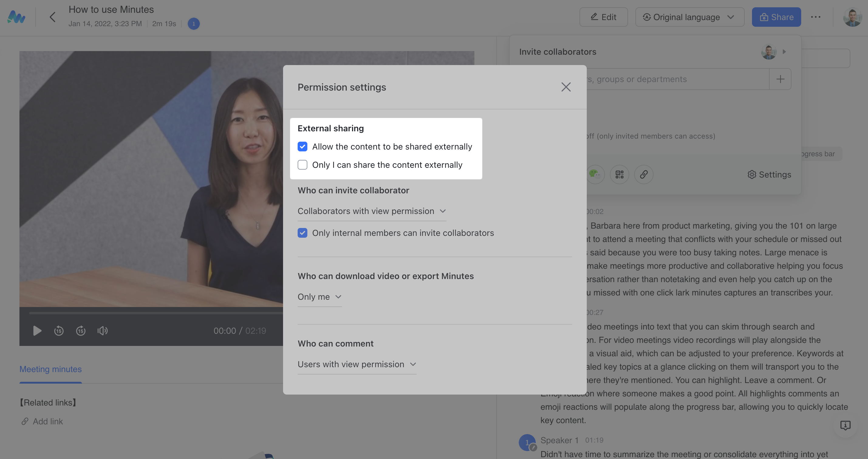Rewind 15 seconds

point(59,330)
